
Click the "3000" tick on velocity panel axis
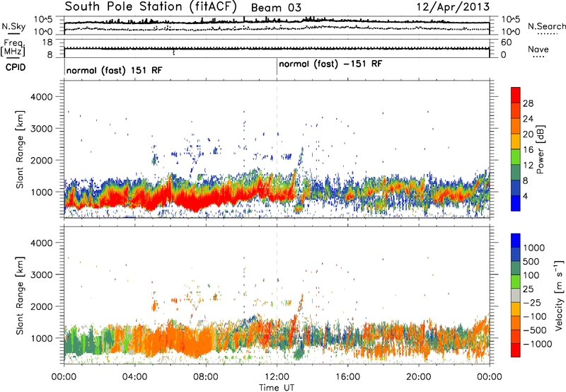coord(41,275)
